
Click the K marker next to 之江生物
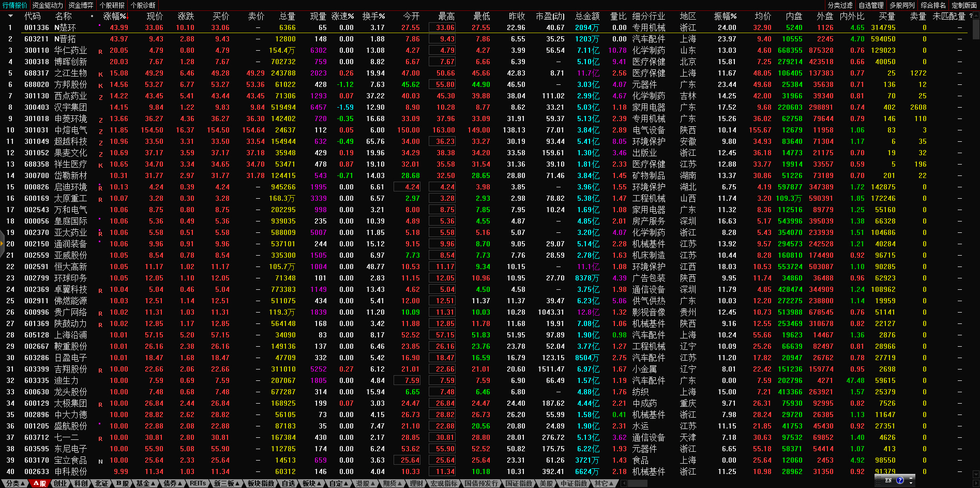tap(100, 74)
